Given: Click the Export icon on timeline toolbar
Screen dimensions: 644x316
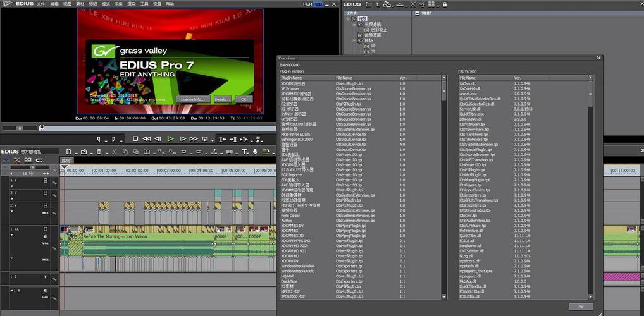Looking at the screenshot, I should coord(266,152).
